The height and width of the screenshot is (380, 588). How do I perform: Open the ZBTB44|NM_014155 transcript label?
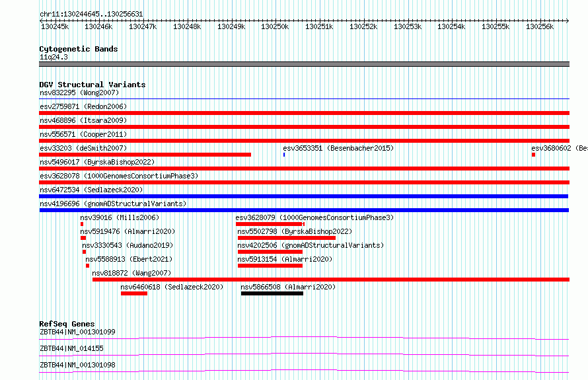click(x=71, y=348)
